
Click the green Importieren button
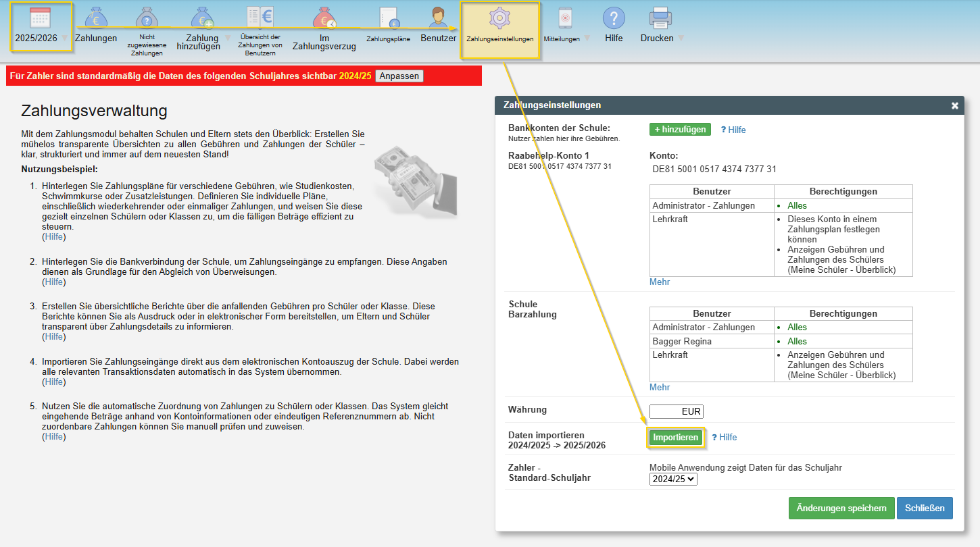(x=676, y=438)
